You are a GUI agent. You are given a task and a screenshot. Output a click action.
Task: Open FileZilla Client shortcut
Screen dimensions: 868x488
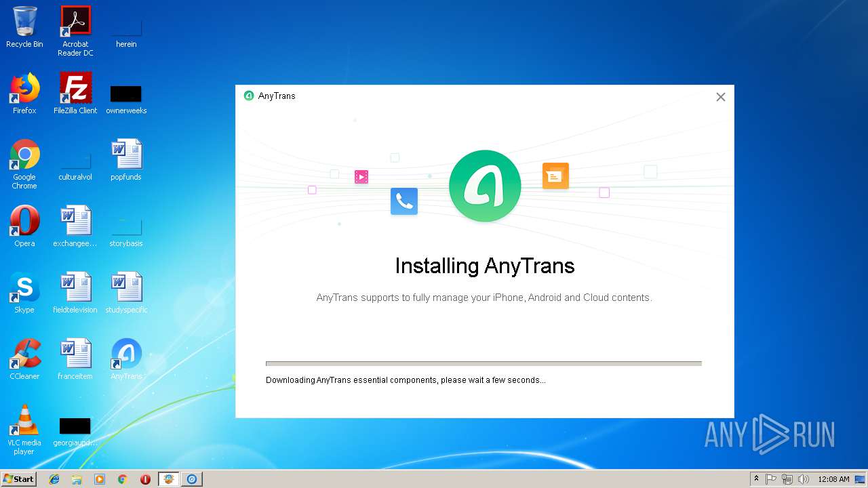(75, 94)
